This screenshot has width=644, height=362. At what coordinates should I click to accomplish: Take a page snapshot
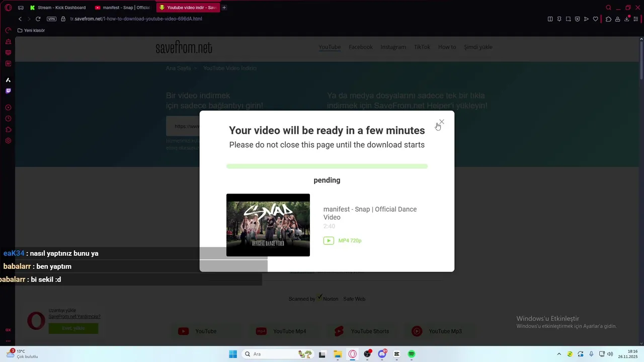[568, 19]
